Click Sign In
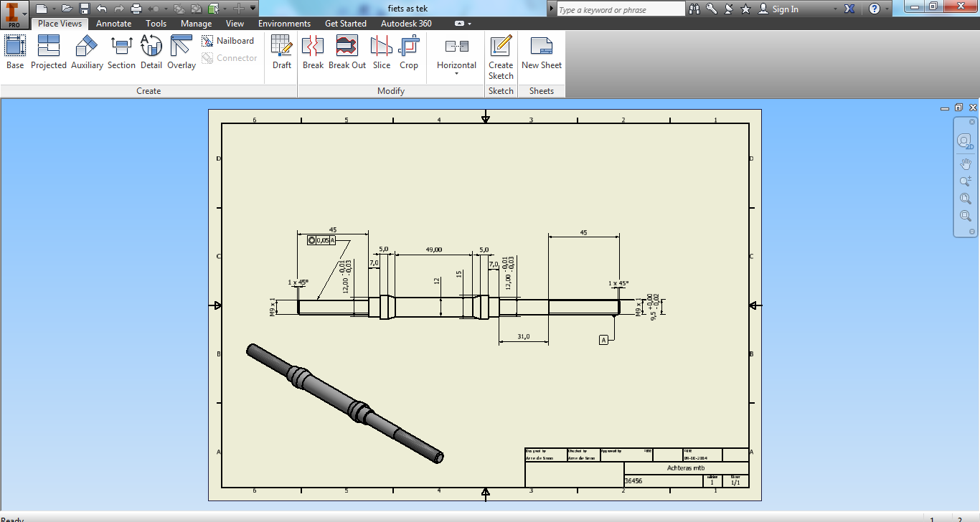The image size is (980, 522). pyautogui.click(x=778, y=9)
